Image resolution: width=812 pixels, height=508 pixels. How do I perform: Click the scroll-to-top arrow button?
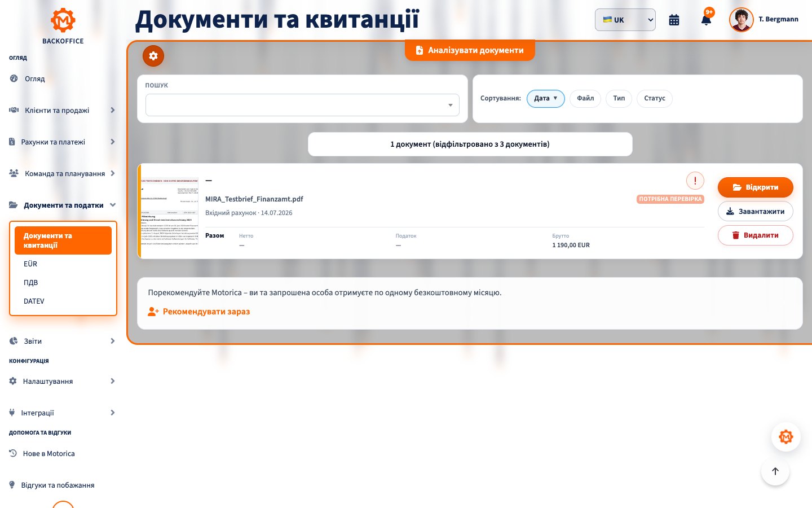pyautogui.click(x=775, y=471)
